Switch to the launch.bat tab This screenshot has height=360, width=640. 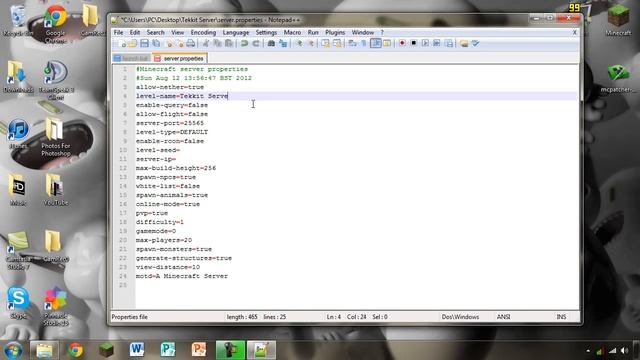(x=132, y=58)
